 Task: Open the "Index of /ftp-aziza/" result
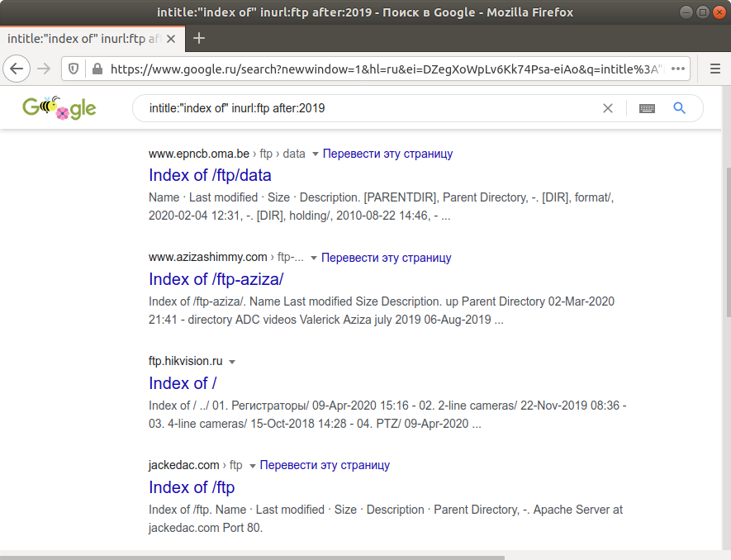(216, 279)
